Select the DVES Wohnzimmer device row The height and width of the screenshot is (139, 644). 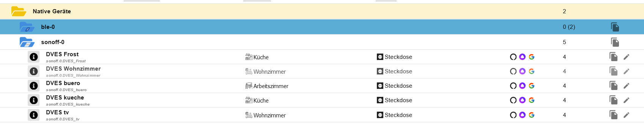[x=322, y=71]
